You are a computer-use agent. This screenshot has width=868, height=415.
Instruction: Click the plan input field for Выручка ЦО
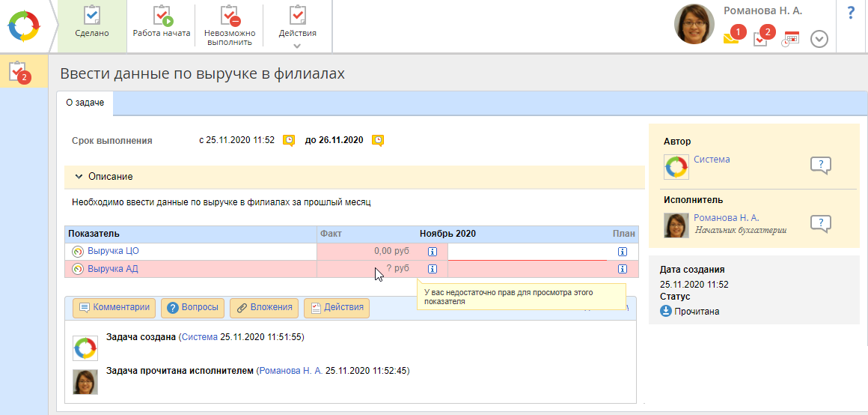(528, 252)
